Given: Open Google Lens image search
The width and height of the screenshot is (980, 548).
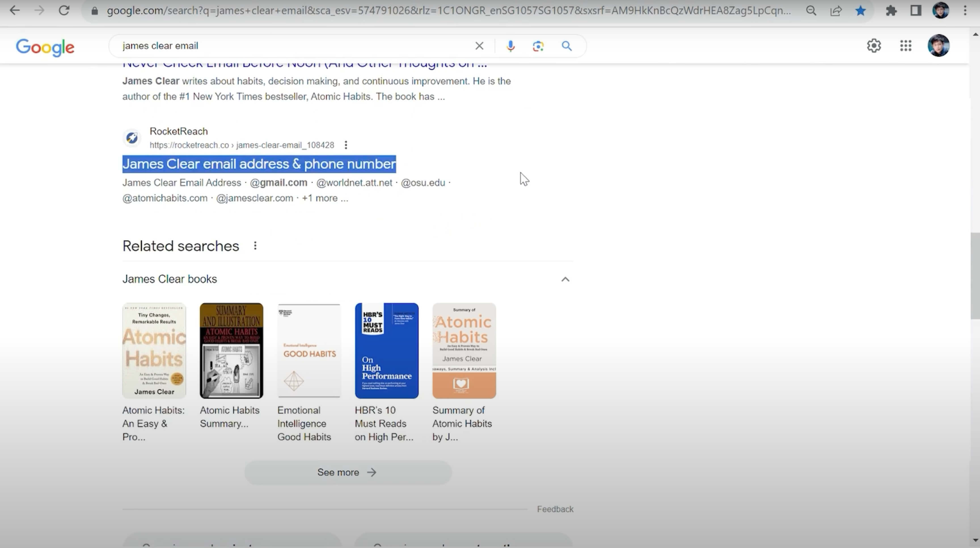Looking at the screenshot, I should [x=538, y=46].
